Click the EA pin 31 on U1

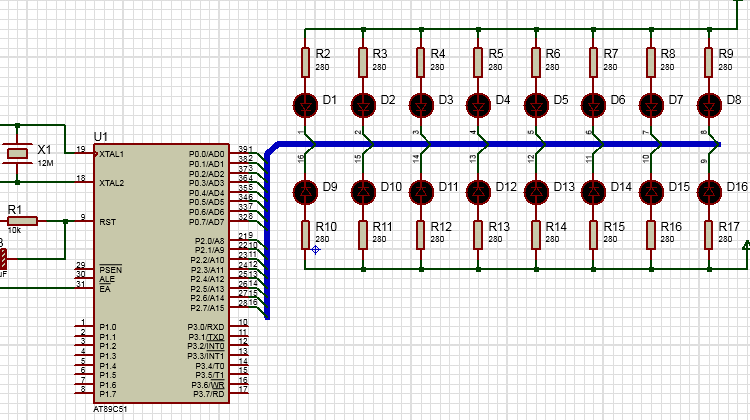tap(85, 288)
